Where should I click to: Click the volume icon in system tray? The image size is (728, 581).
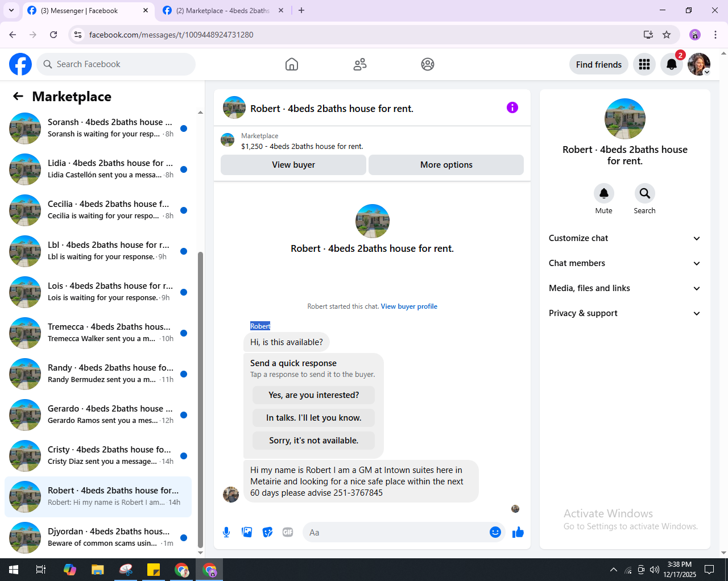coord(655,570)
